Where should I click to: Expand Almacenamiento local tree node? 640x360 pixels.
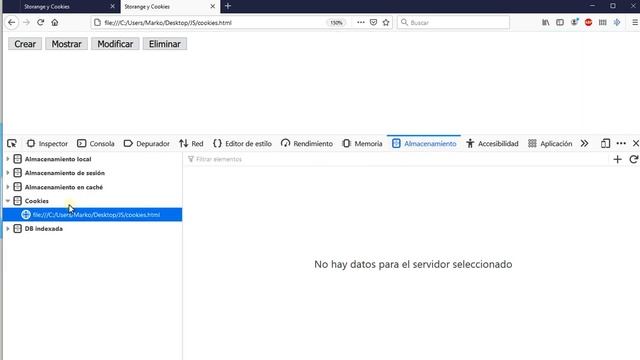[8, 159]
